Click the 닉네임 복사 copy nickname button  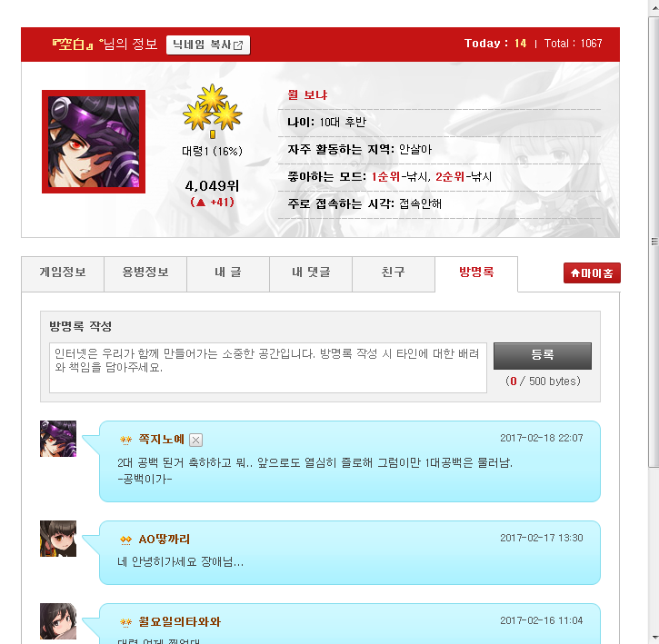pos(208,45)
